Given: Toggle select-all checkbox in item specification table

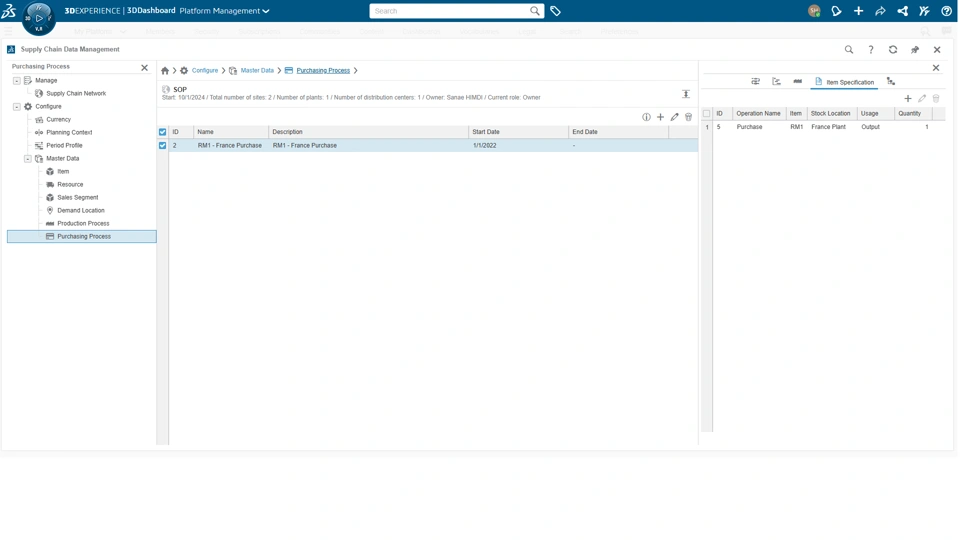Looking at the screenshot, I should pyautogui.click(x=707, y=113).
